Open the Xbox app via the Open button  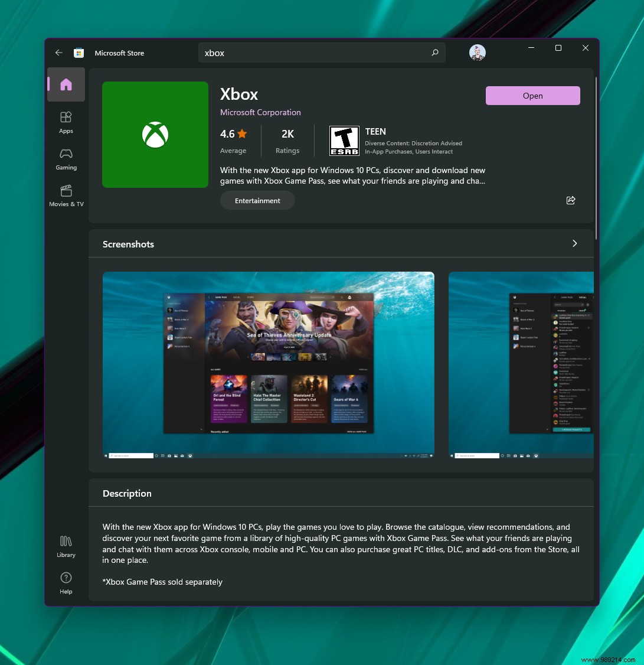532,95
